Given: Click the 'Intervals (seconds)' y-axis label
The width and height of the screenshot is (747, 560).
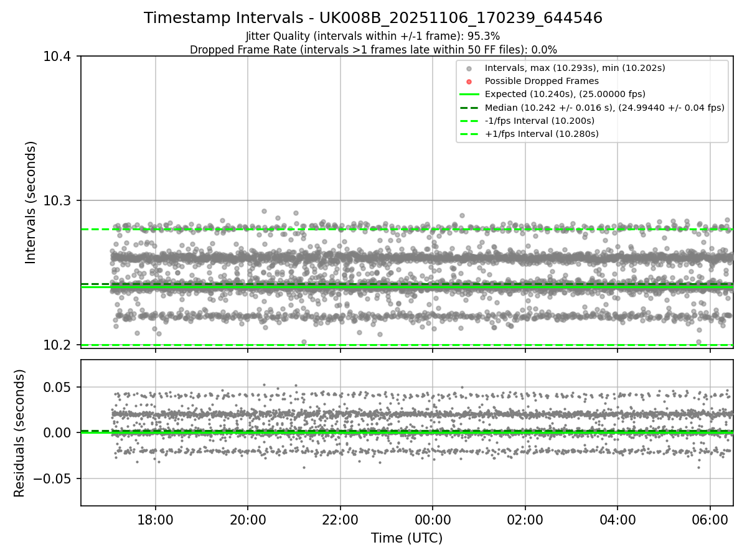Looking at the screenshot, I should click(31, 202).
